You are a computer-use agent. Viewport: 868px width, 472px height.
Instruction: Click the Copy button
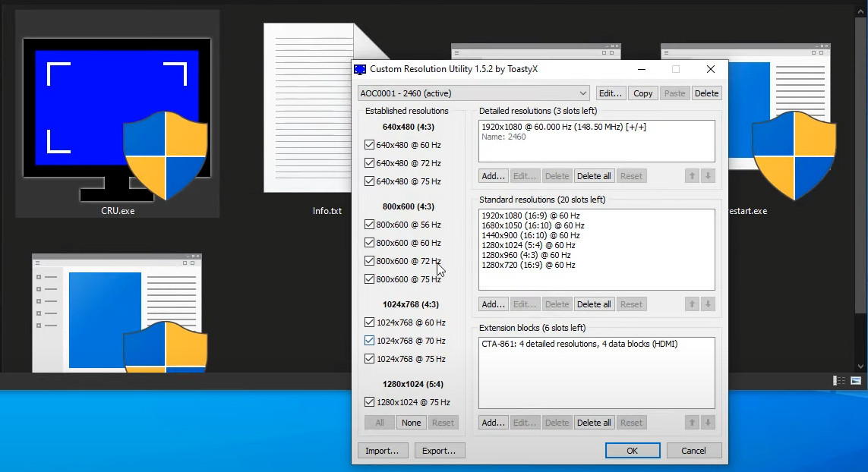[642, 93]
